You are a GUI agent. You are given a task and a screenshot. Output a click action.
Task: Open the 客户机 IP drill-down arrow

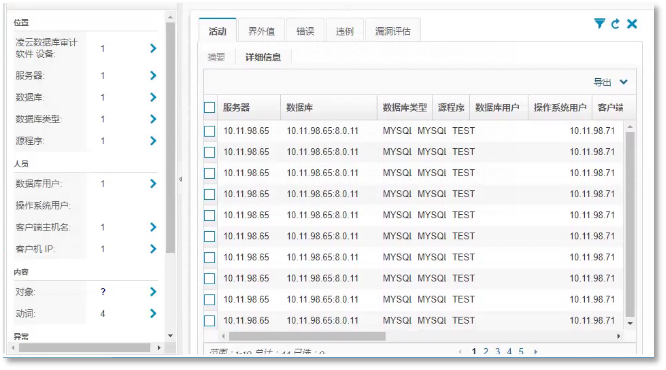point(153,249)
